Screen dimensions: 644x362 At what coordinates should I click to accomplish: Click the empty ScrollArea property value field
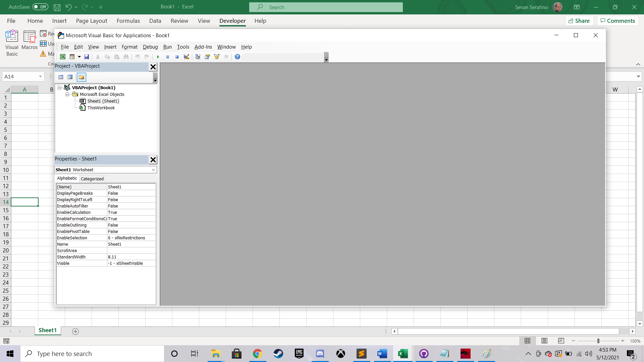click(131, 250)
